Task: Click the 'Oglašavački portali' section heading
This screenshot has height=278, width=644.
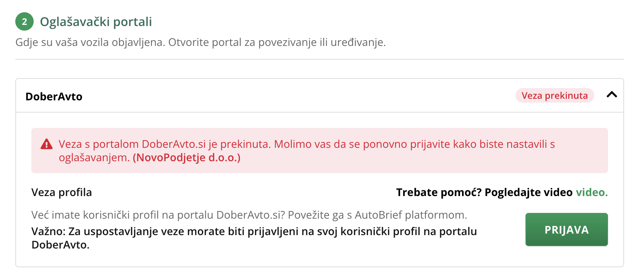Action: point(96,22)
